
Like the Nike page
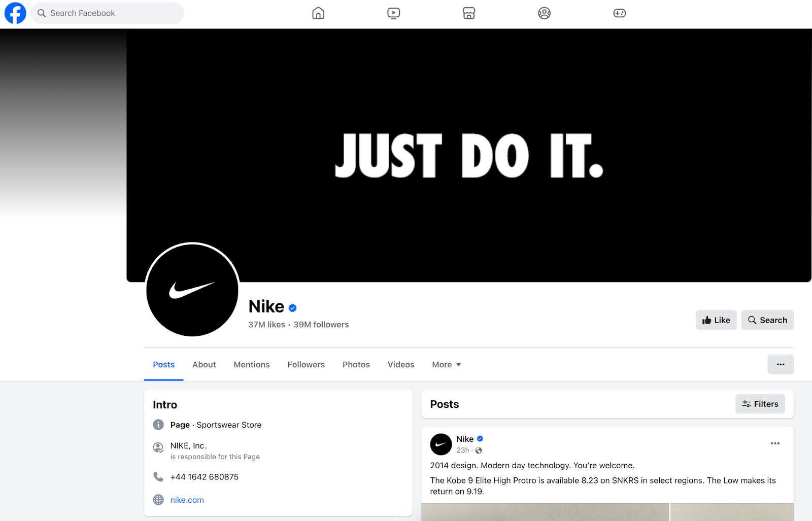point(716,320)
